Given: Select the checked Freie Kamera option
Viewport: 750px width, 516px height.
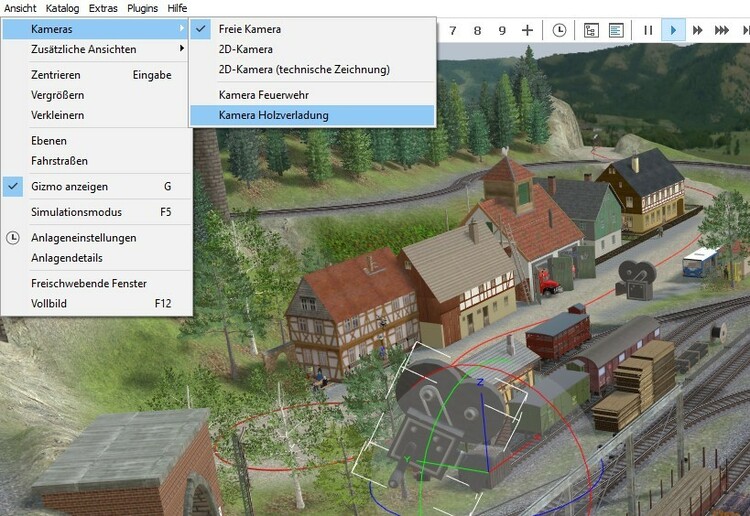Looking at the screenshot, I should [x=250, y=29].
